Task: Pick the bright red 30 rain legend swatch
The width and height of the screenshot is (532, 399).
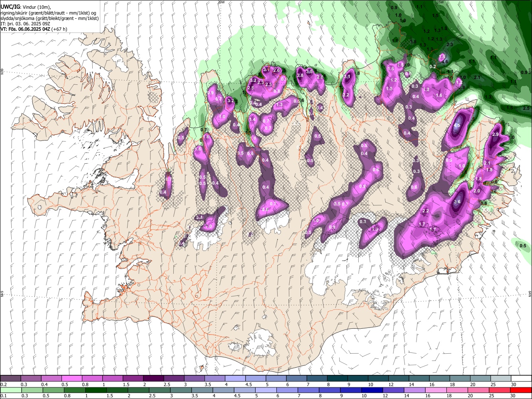Action: 520,390
